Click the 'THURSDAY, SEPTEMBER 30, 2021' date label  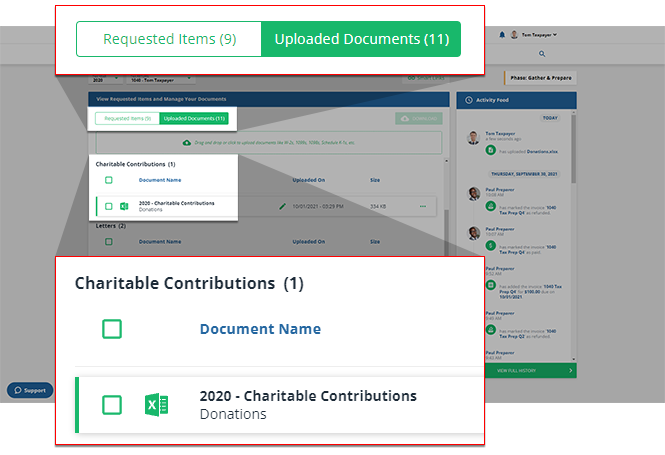524,174
